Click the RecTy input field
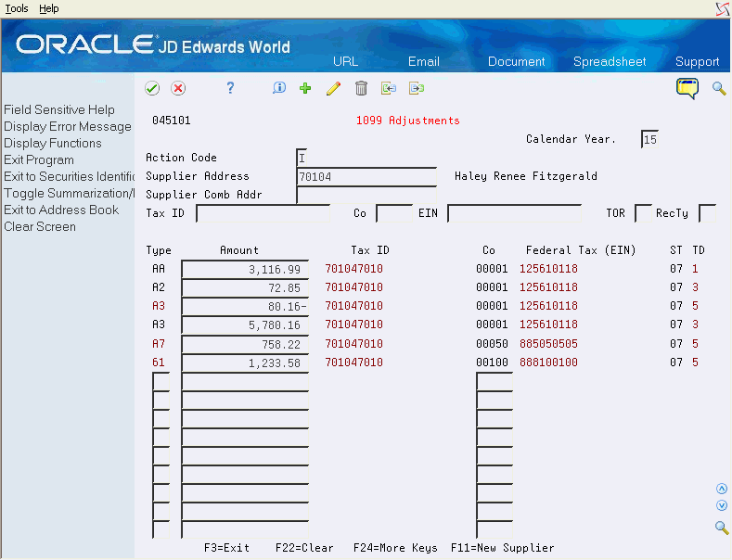Screen dimensions: 732x560 click(707, 214)
